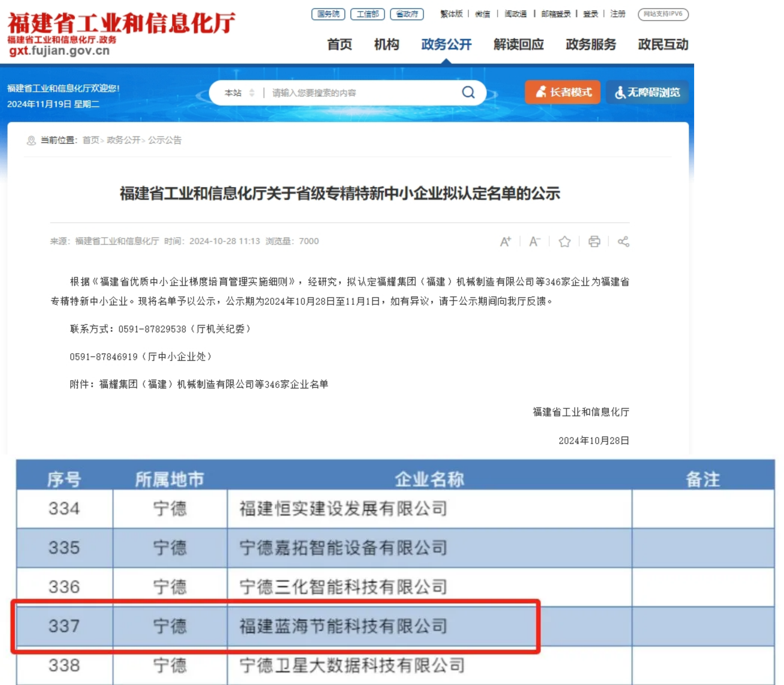Open the 公示公告 breadcrumb link

click(x=165, y=140)
